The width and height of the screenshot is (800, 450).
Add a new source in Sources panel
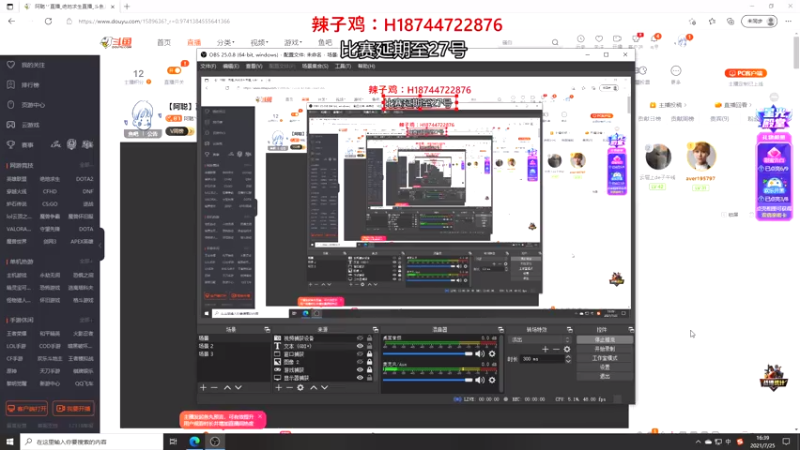[x=279, y=388]
